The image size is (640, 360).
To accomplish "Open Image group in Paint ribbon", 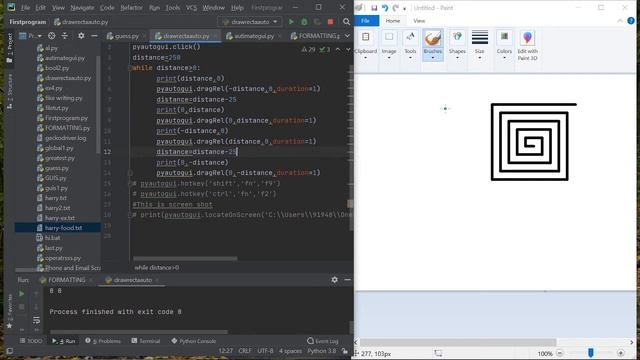I will (x=389, y=45).
